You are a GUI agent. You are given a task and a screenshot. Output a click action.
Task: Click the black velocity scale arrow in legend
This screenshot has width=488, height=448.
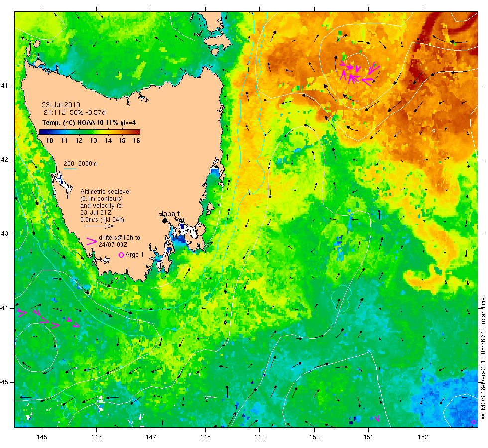point(99,226)
